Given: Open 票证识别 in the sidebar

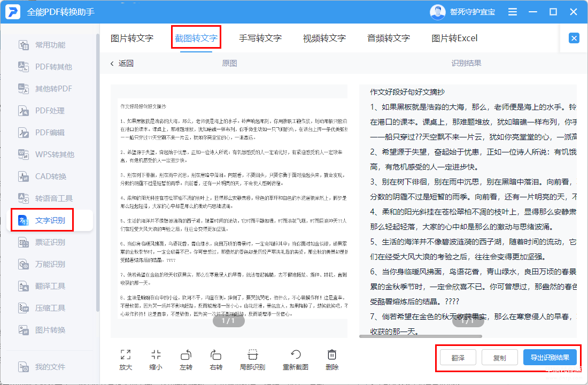Looking at the screenshot, I should click(x=42, y=242).
